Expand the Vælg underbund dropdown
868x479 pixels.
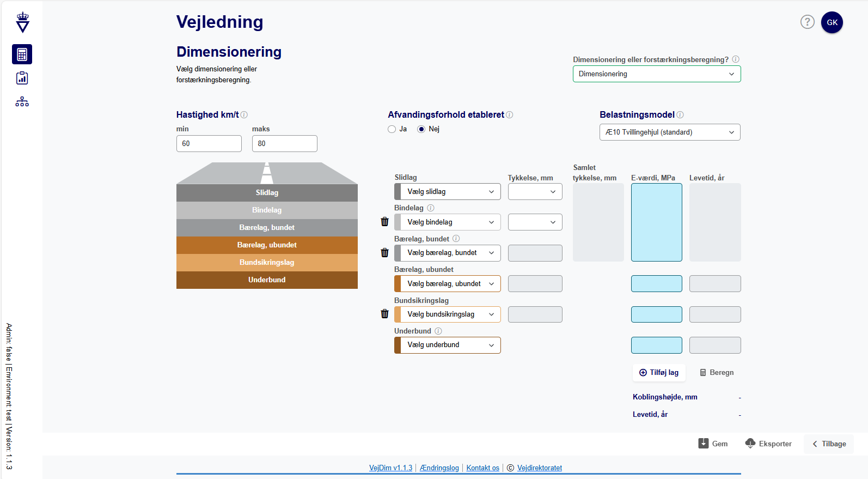(x=450, y=345)
